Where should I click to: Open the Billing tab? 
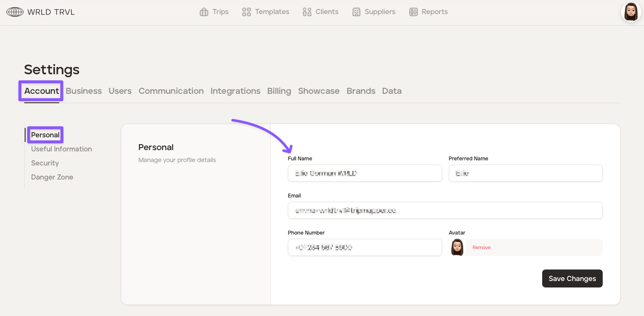[x=279, y=91]
